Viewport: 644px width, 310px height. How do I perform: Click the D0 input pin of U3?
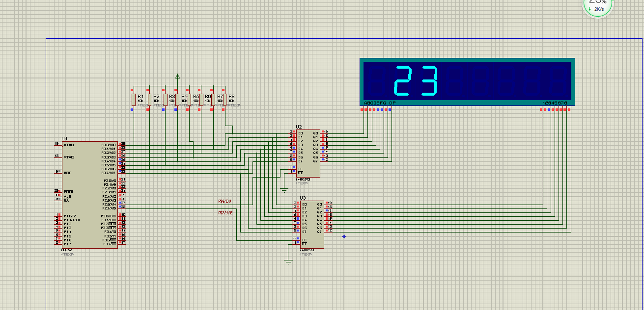point(304,204)
